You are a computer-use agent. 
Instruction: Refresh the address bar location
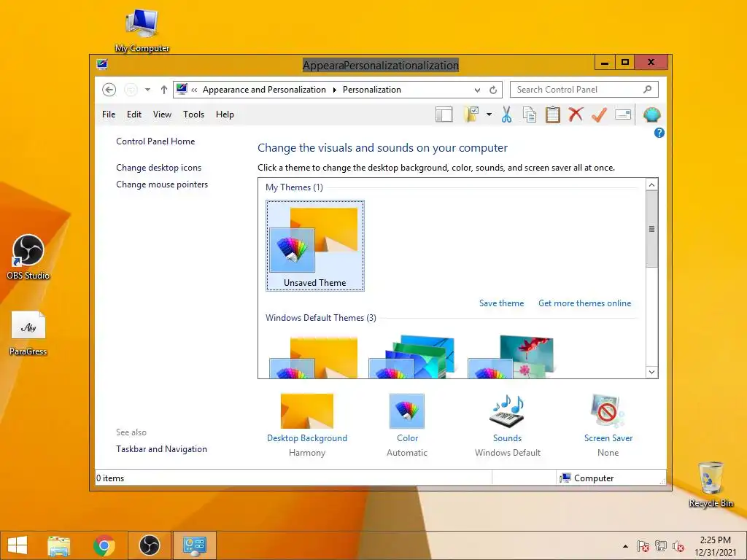coord(493,90)
